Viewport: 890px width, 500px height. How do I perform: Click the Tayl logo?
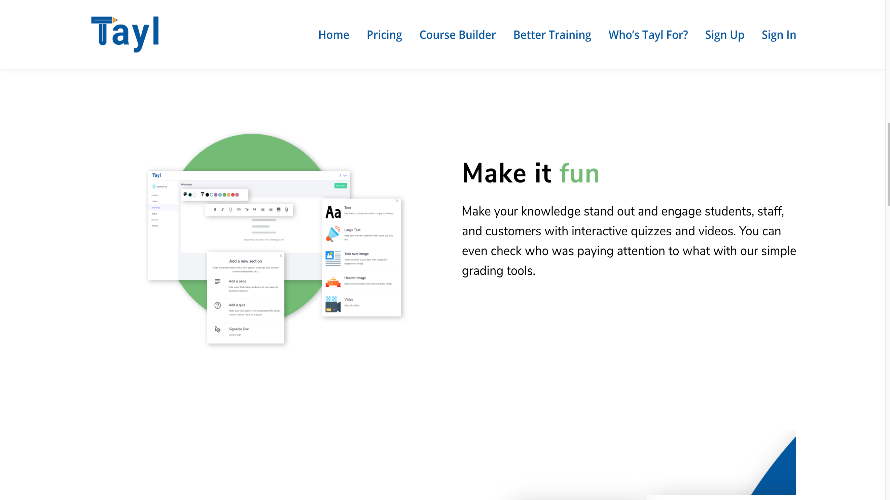pos(125,34)
